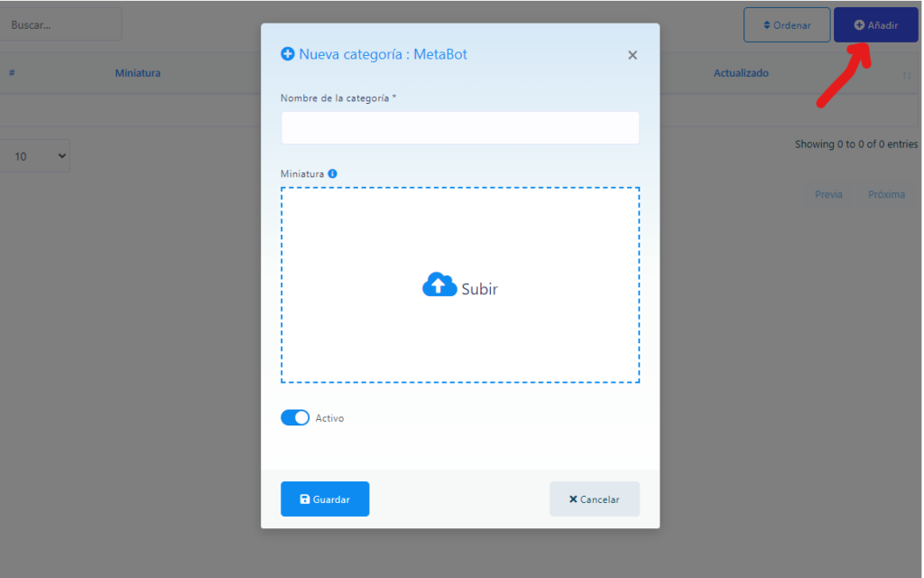This screenshot has height=578, width=924.
Task: Click the 'Showing 0 to 0 of 0 entries' text
Action: tap(856, 144)
